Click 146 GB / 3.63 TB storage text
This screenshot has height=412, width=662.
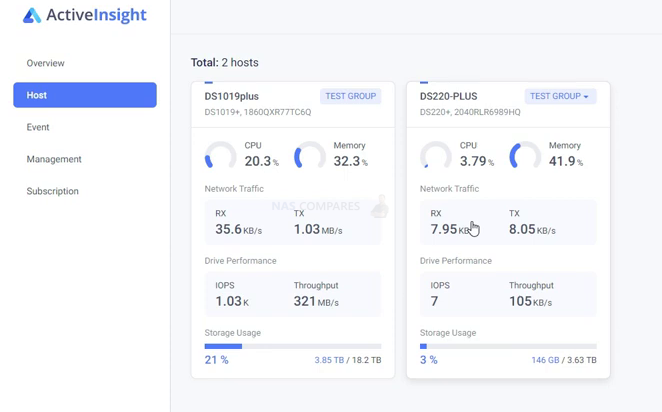click(x=564, y=360)
